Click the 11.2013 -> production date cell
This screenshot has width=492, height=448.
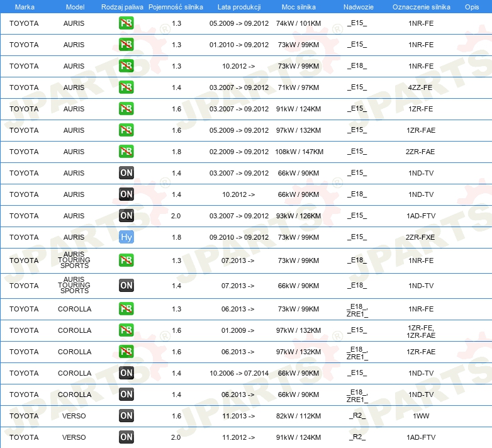point(238,416)
